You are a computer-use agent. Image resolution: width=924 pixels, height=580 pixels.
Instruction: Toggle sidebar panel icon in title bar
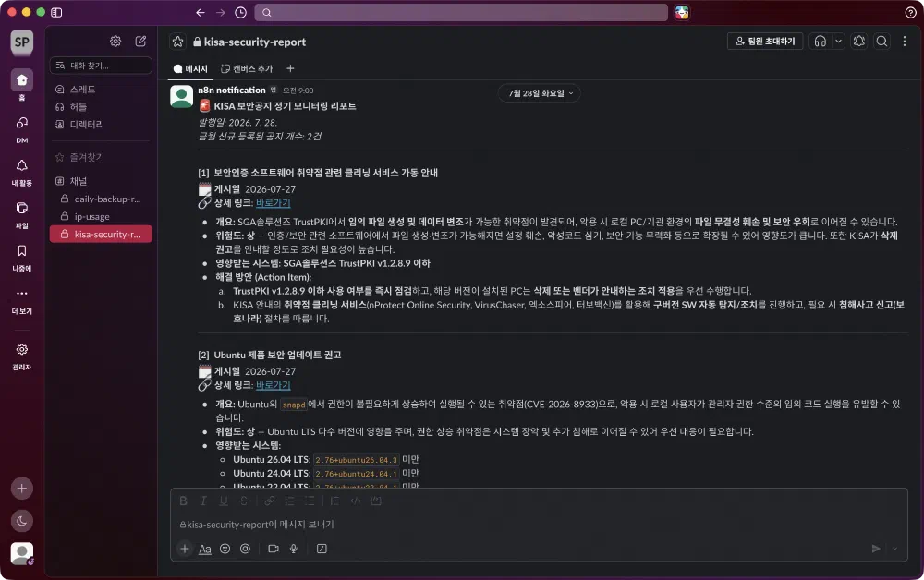56,12
